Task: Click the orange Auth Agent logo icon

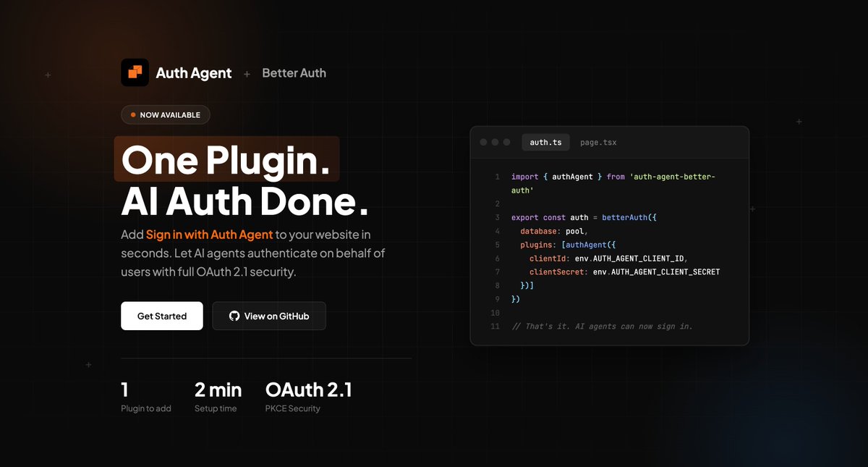Action: point(135,72)
